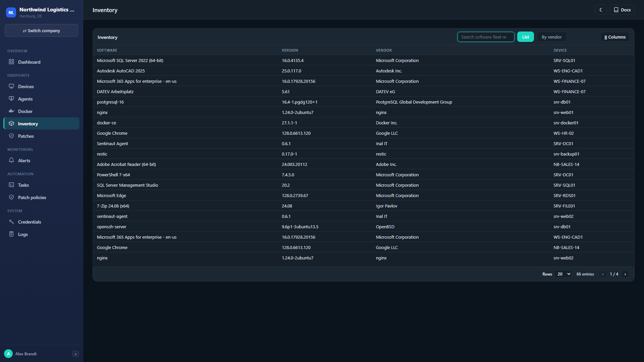Select Adobe Acrobat Reader (64-bit) row
Viewport: 644px width, 362px height.
[364, 164]
